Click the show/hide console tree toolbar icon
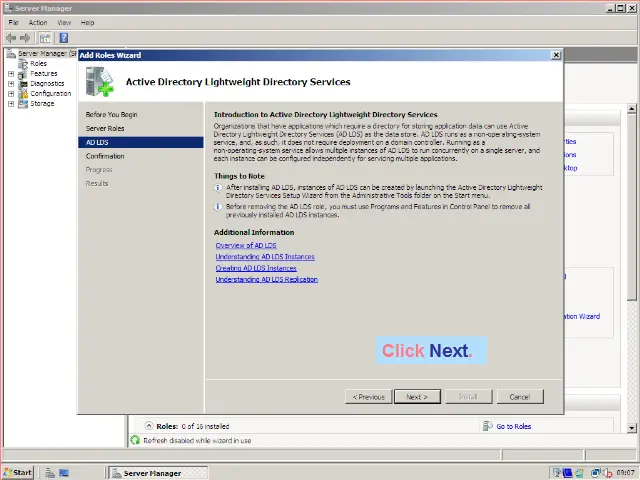This screenshot has height=480, width=640. [45, 38]
